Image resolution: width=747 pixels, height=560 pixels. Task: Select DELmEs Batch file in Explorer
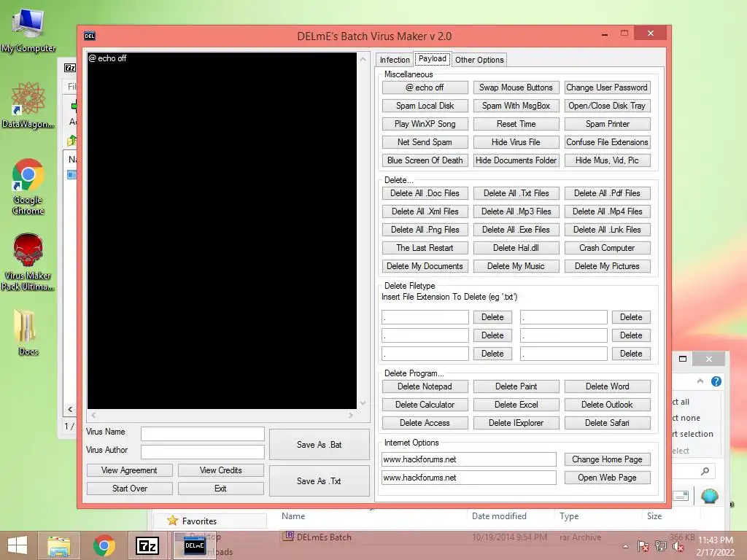pos(324,537)
